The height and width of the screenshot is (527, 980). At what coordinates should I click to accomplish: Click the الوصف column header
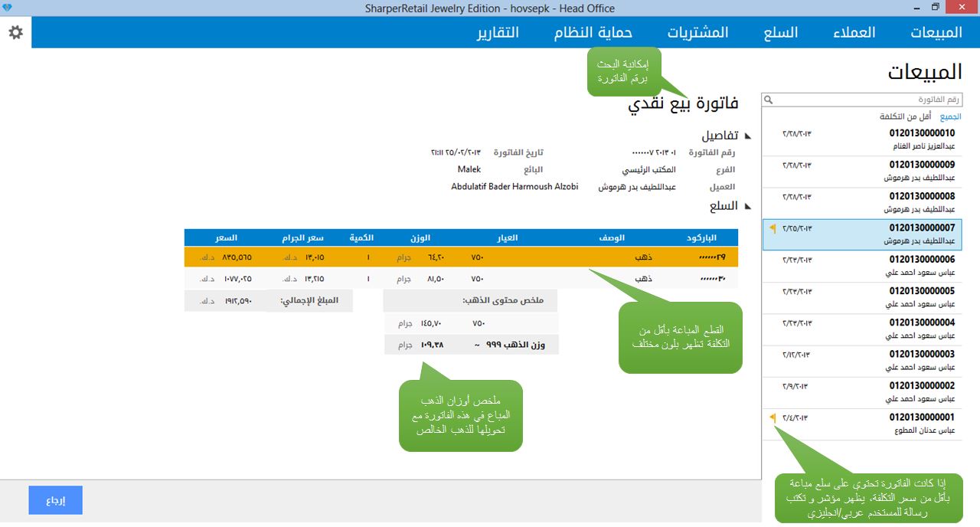coord(612,237)
